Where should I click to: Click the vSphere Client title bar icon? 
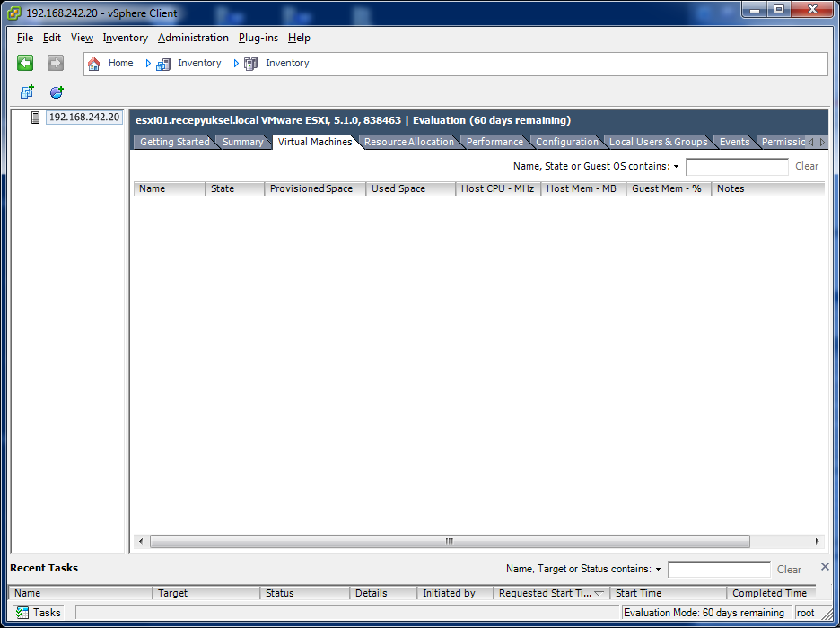tap(14, 13)
